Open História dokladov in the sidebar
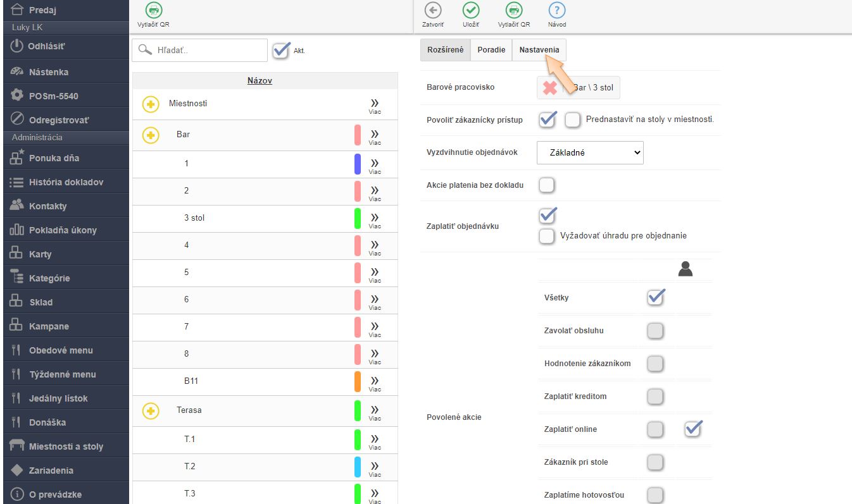 coord(65,182)
